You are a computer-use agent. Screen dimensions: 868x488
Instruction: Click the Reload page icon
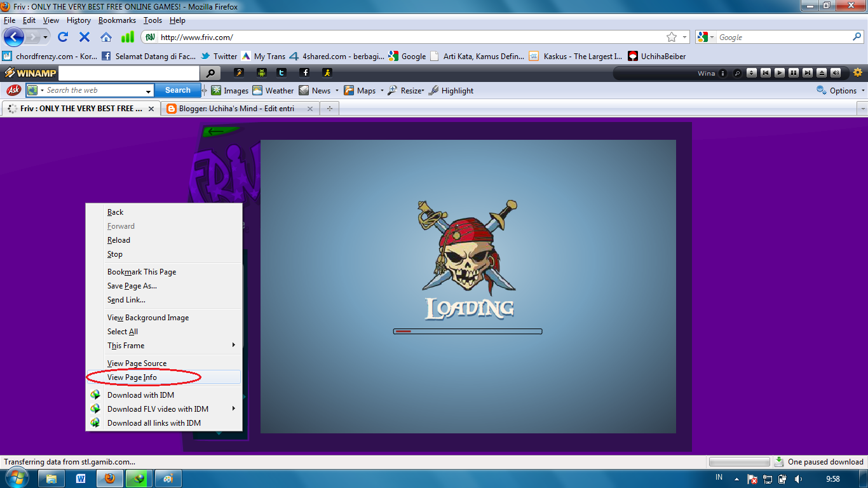click(x=63, y=37)
